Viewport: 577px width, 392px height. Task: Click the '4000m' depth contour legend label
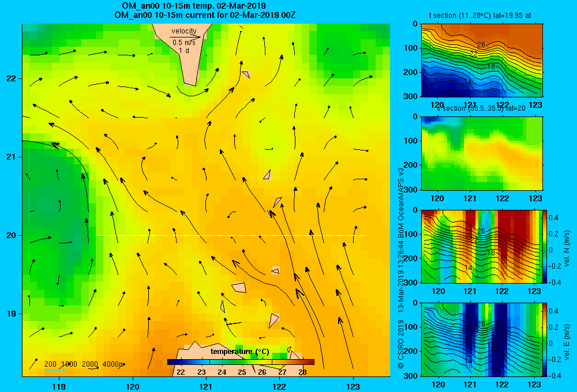pos(113,364)
